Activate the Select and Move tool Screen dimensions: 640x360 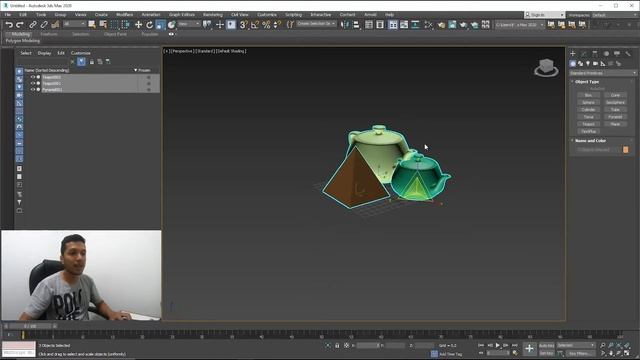coord(138,25)
